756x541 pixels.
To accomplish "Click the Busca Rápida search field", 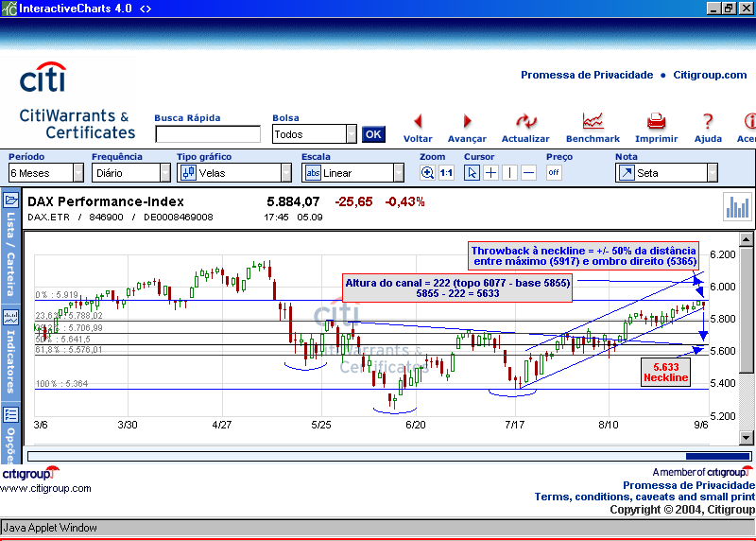I will point(208,134).
